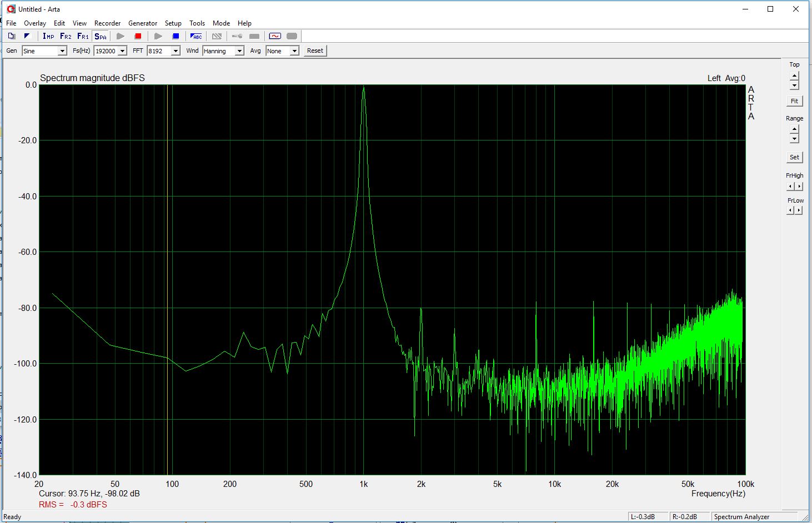Choose a window from the Wnd dropdown
Screen dimensions: 812x523
(239, 51)
